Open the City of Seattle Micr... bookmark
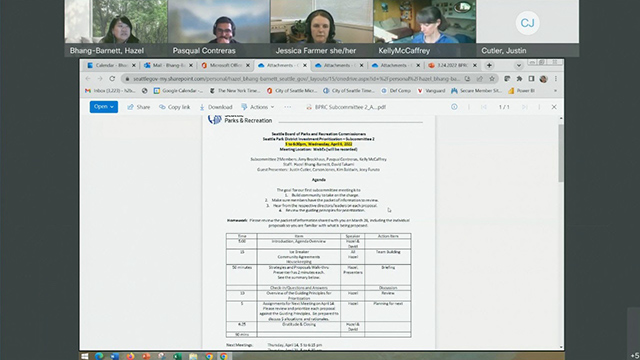 coord(292,91)
